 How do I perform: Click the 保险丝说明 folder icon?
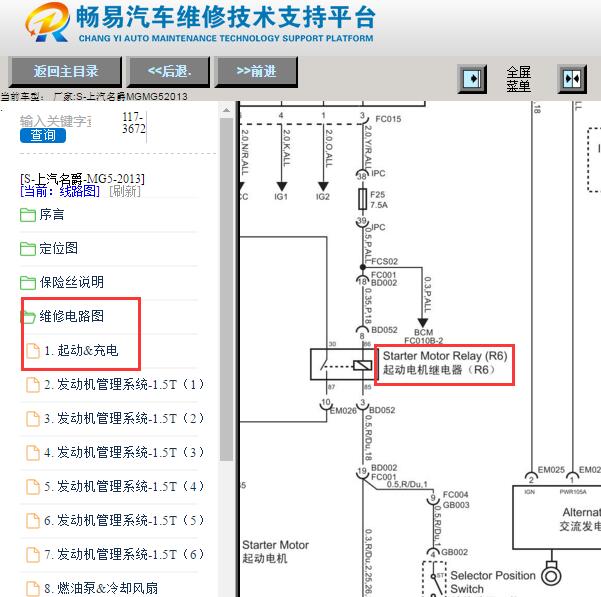[28, 283]
